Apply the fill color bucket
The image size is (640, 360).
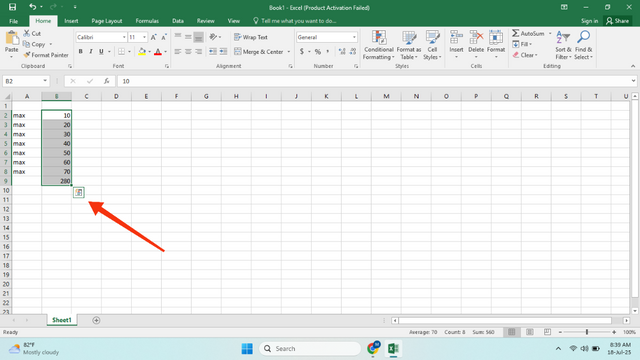[142, 51]
